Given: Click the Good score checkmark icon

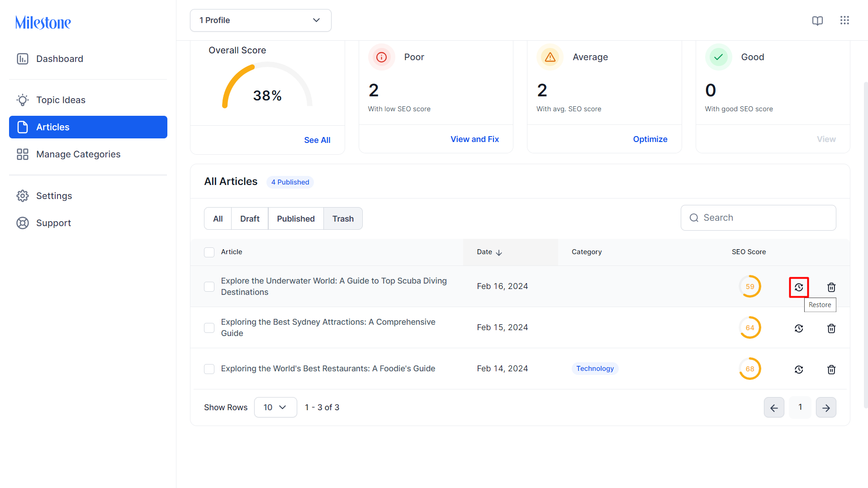Looking at the screenshot, I should point(718,57).
